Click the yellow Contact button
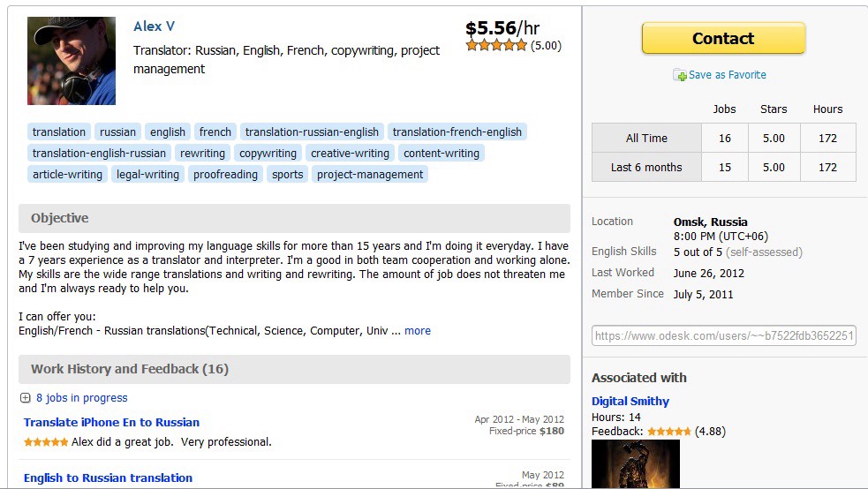The height and width of the screenshot is (489, 868). pos(723,38)
